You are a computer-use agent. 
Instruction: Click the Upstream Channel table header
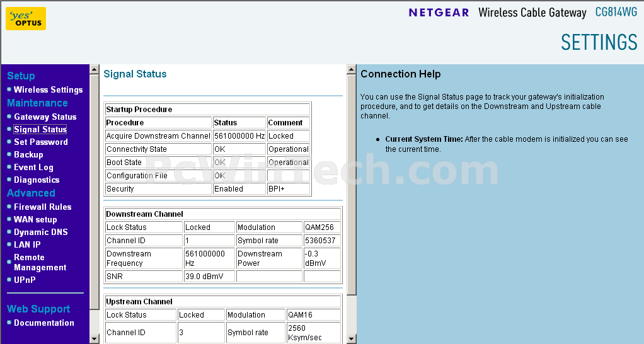(223, 301)
